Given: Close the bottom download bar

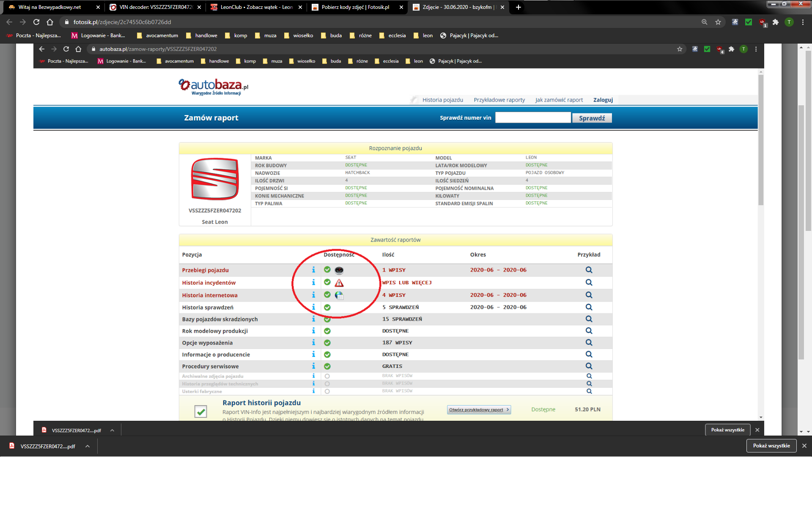Looking at the screenshot, I should point(804,446).
